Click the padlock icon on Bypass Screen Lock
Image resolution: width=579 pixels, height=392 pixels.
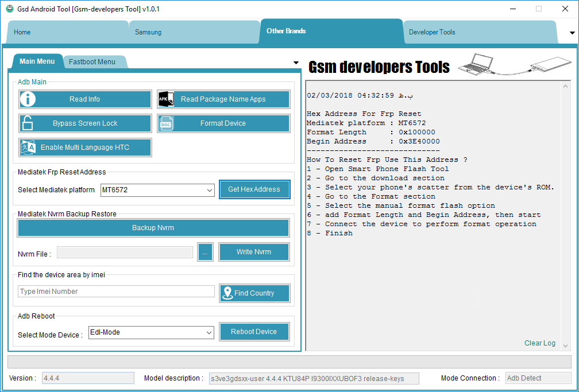(28, 123)
